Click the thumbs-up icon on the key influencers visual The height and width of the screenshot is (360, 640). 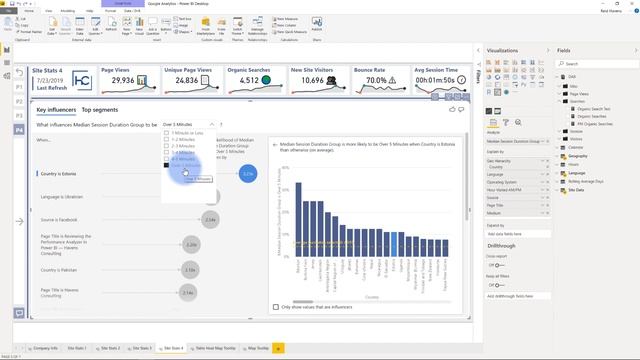pos(452,109)
